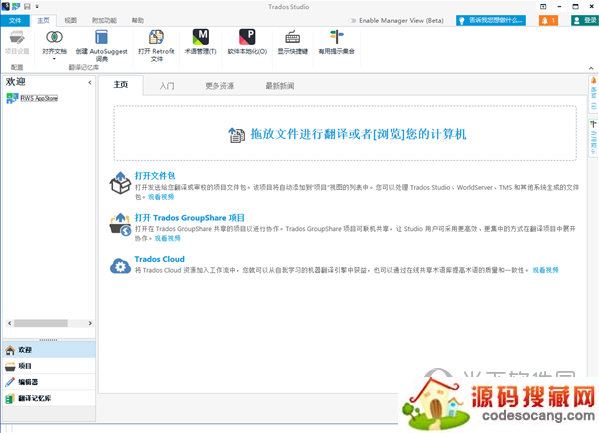Viewport: 599px width, 433px height.
Task: Open the 有用提示 side tab on right edge
Action: pos(593,138)
